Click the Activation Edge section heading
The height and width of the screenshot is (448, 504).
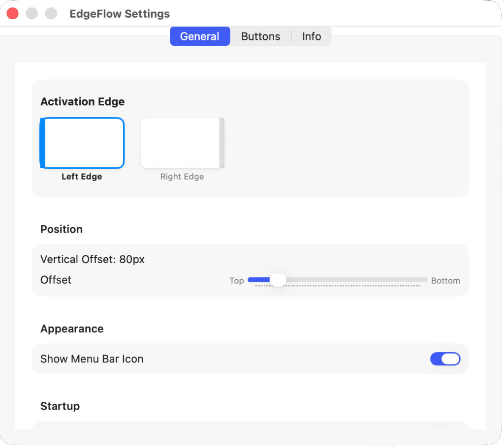(82, 101)
